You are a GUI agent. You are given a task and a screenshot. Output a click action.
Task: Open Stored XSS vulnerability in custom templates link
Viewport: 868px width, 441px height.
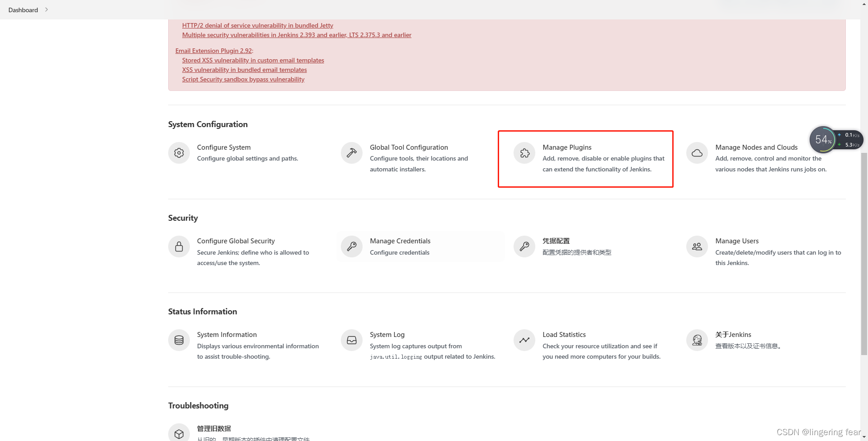[x=253, y=60]
